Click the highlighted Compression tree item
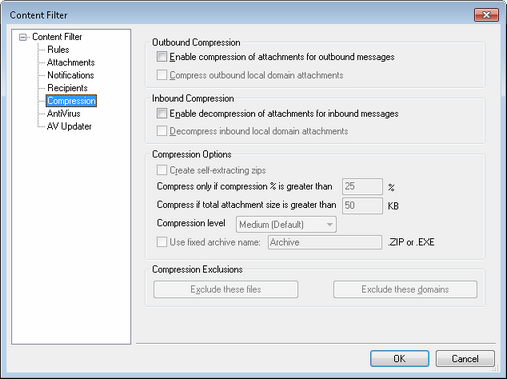This screenshot has width=507, height=379. [x=71, y=101]
